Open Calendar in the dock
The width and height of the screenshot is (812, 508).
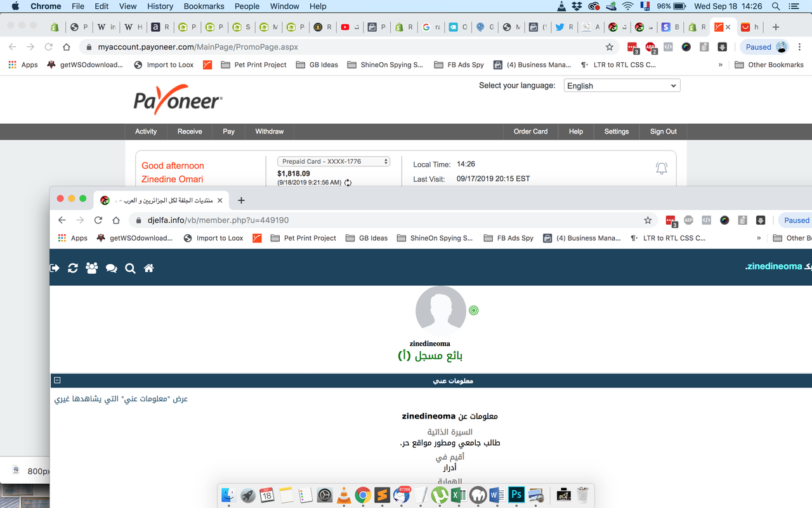point(267,495)
